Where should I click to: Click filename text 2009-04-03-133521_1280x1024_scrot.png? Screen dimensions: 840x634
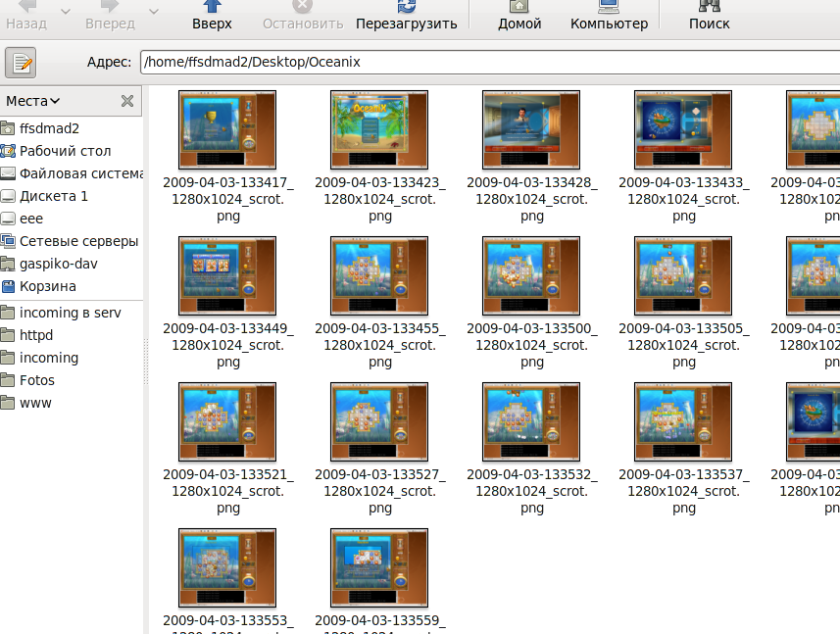pyautogui.click(x=228, y=492)
